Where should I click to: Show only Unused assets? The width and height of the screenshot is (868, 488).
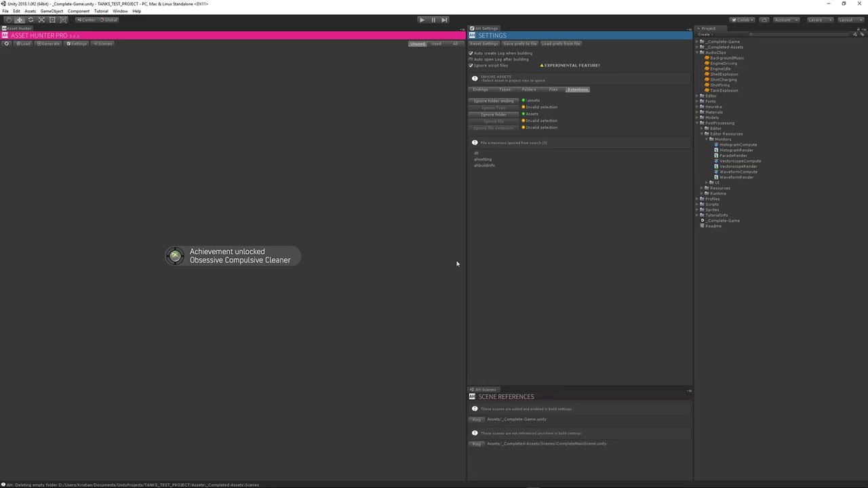point(417,44)
